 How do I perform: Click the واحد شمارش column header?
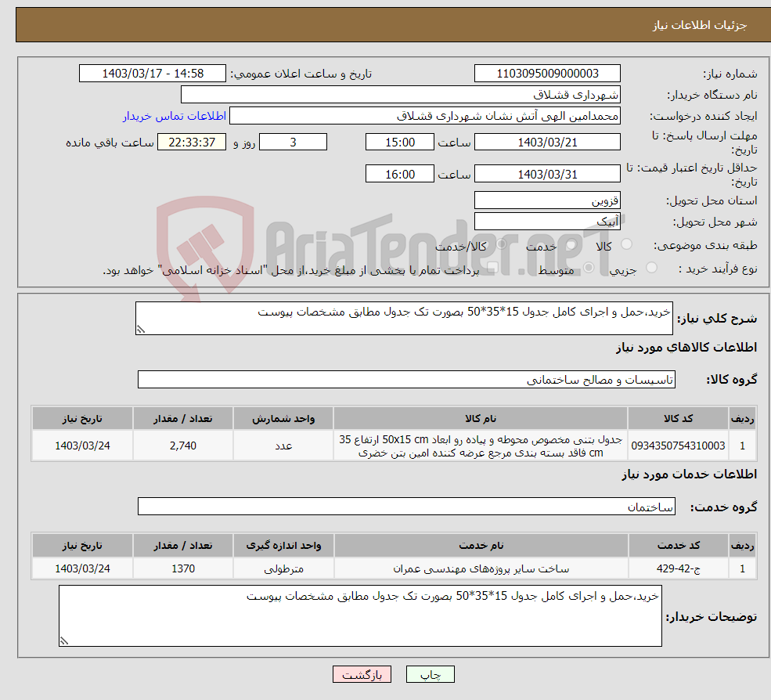click(283, 419)
